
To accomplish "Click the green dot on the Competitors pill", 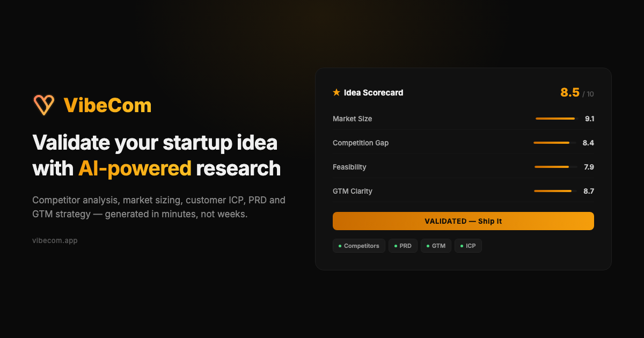I will point(340,246).
